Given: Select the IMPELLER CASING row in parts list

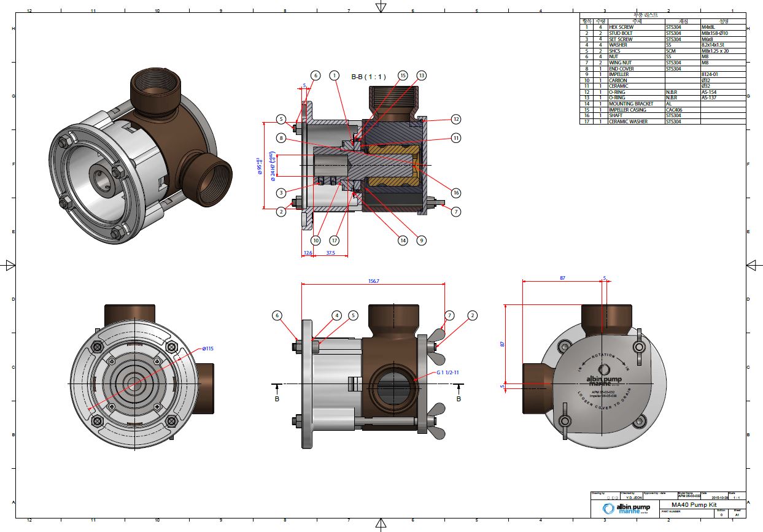Looking at the screenshot, I should pyautogui.click(x=663, y=110).
